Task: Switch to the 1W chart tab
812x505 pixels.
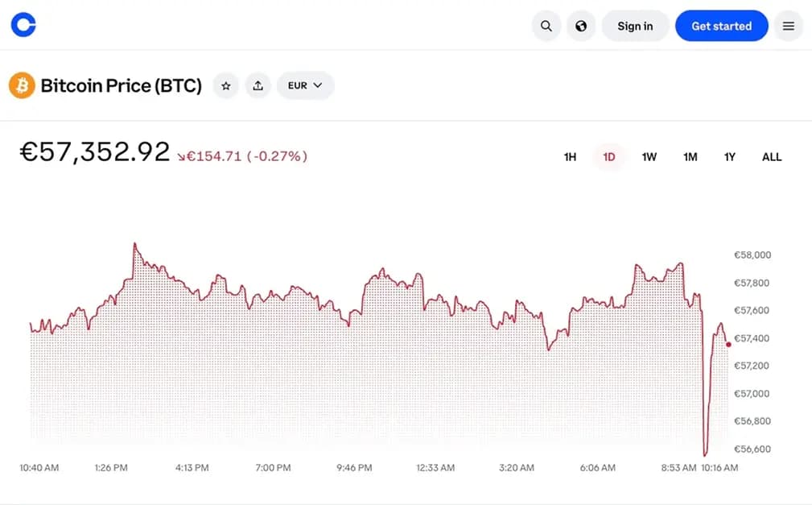Action: [649, 156]
